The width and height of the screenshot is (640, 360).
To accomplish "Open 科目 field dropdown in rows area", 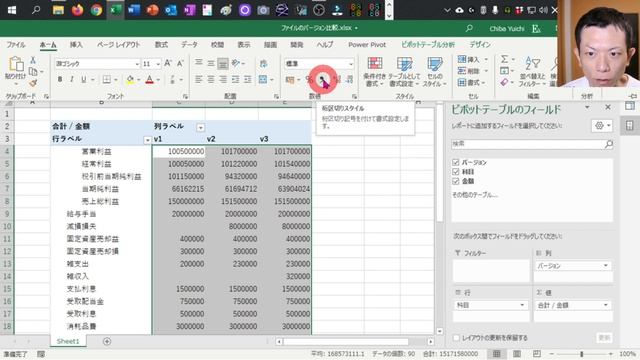I will [x=522, y=305].
